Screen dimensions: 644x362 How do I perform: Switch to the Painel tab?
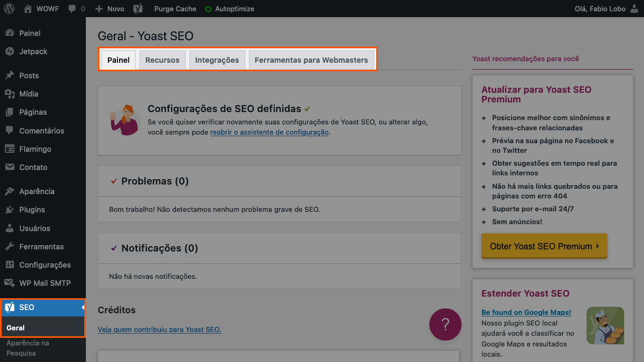pyautogui.click(x=119, y=60)
